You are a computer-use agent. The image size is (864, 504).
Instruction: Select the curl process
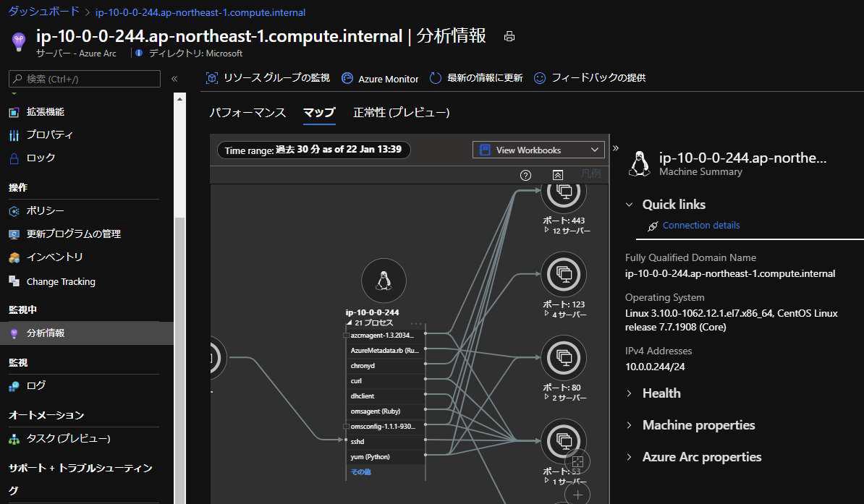coord(385,380)
